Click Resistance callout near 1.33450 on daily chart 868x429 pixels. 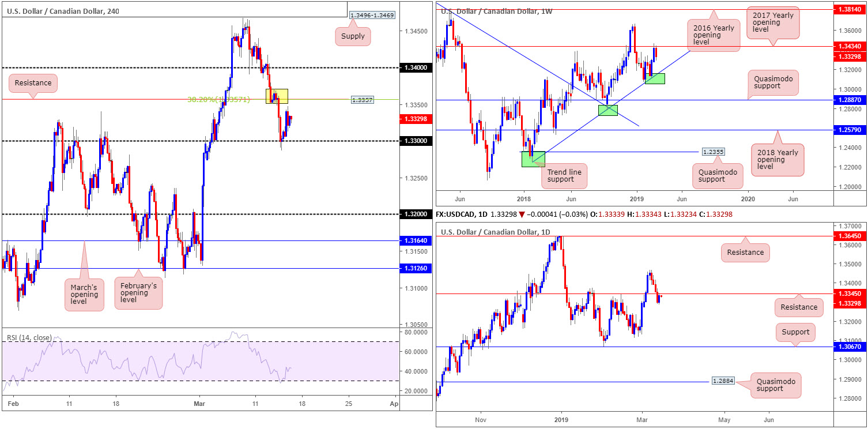tap(798, 307)
